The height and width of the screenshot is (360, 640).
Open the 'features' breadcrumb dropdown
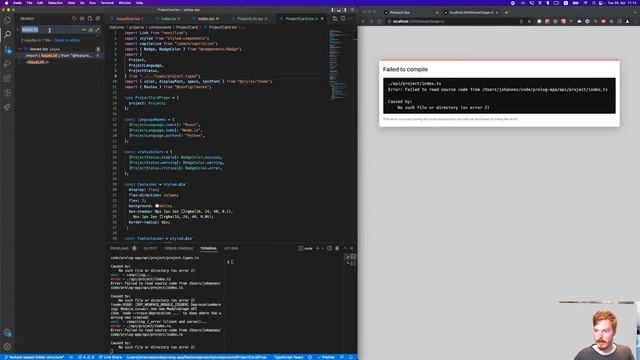tap(116, 27)
